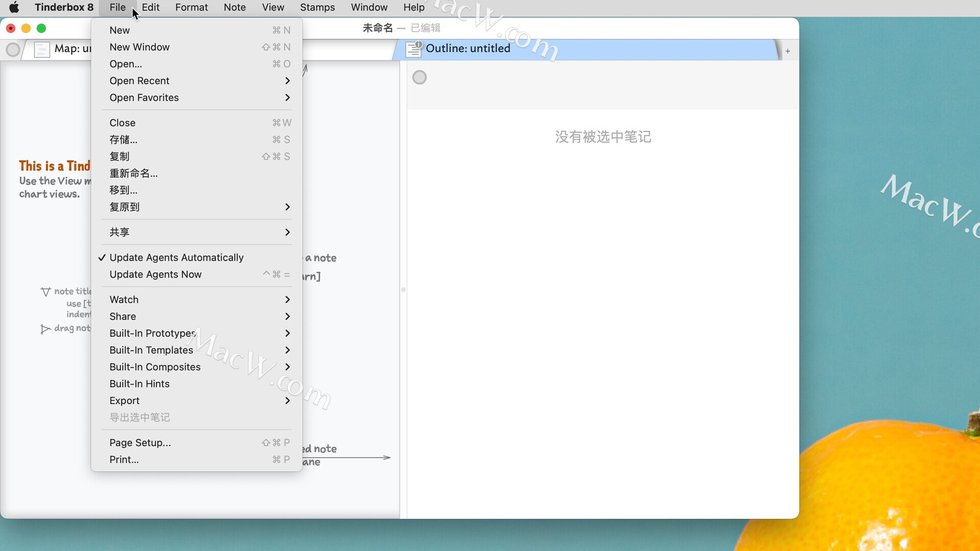Open the Note menu
Screen dimensions: 980x551
[235, 7]
